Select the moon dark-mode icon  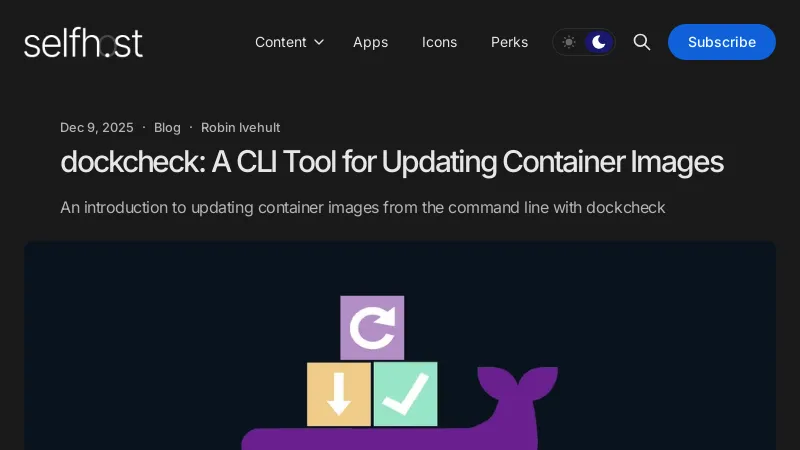pyautogui.click(x=598, y=42)
